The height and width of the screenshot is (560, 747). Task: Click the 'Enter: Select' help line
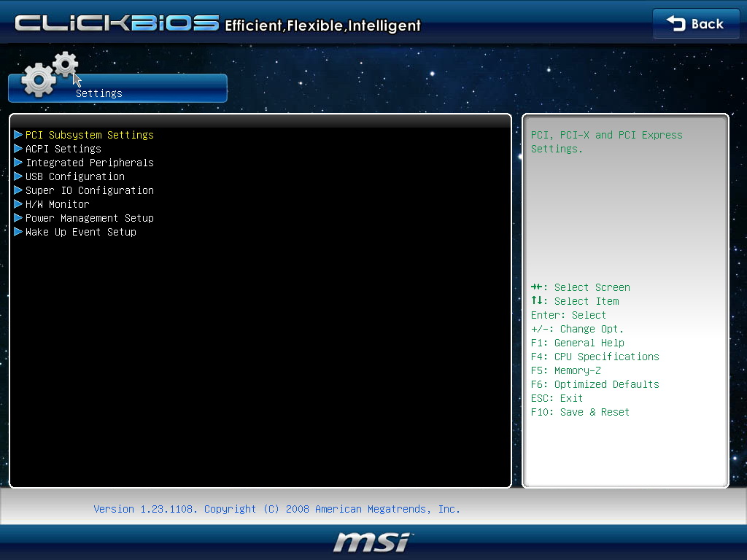pos(568,315)
